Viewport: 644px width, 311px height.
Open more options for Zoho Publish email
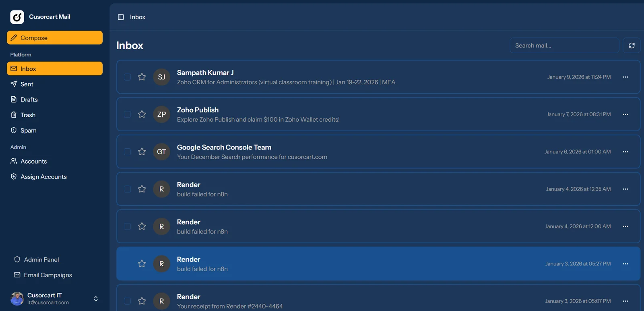tap(625, 114)
